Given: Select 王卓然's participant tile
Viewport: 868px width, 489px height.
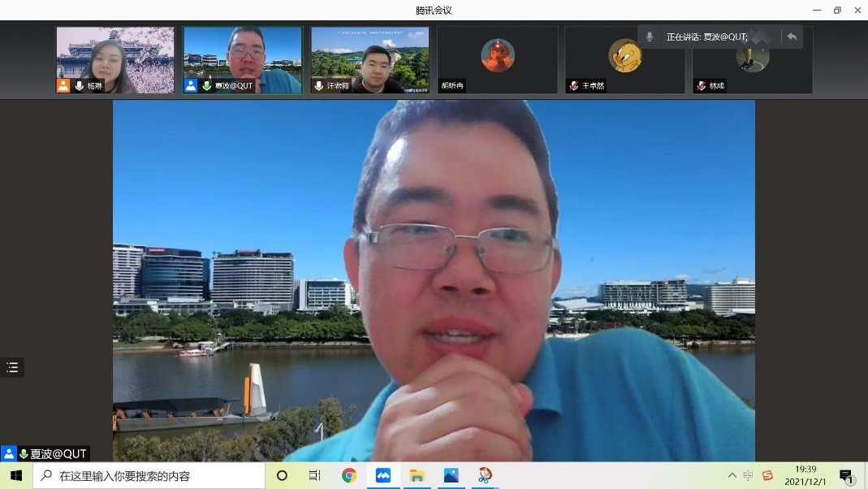Looking at the screenshot, I should 624,59.
